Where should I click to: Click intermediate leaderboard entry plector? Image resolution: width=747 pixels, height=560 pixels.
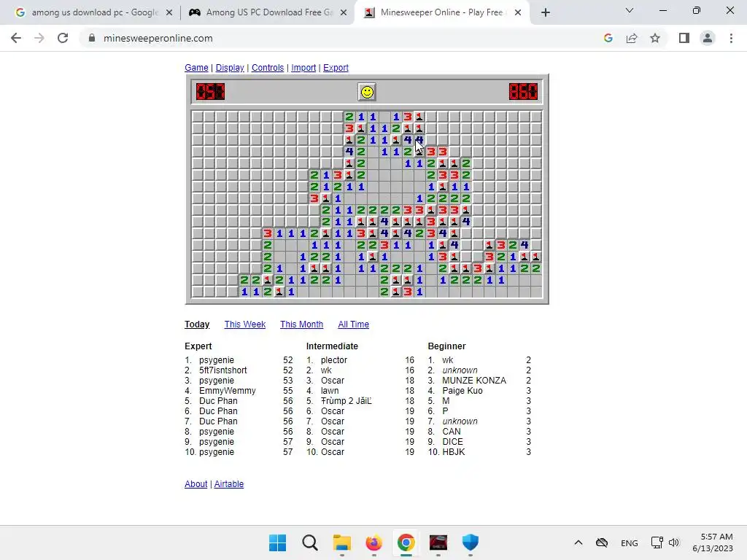pyautogui.click(x=334, y=360)
